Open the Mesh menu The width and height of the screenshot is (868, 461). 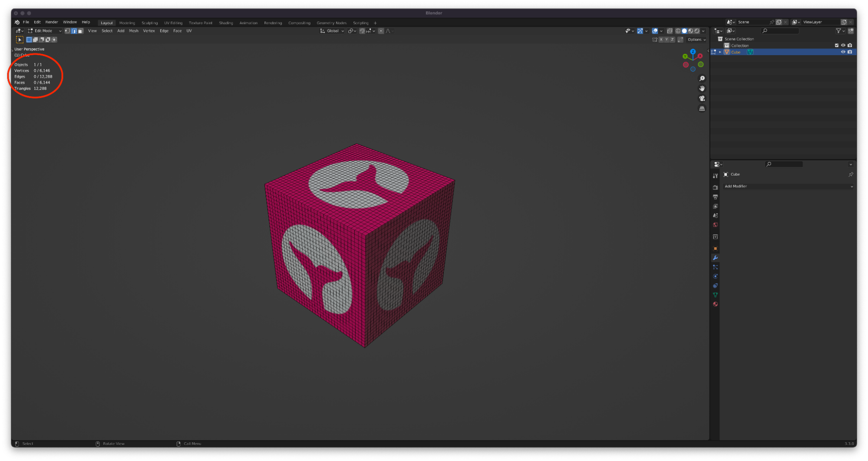coord(133,31)
